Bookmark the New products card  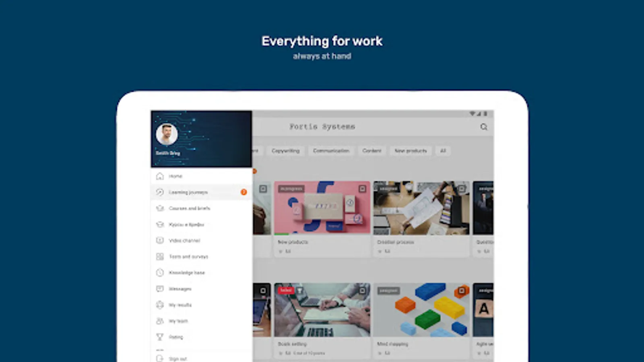click(362, 189)
